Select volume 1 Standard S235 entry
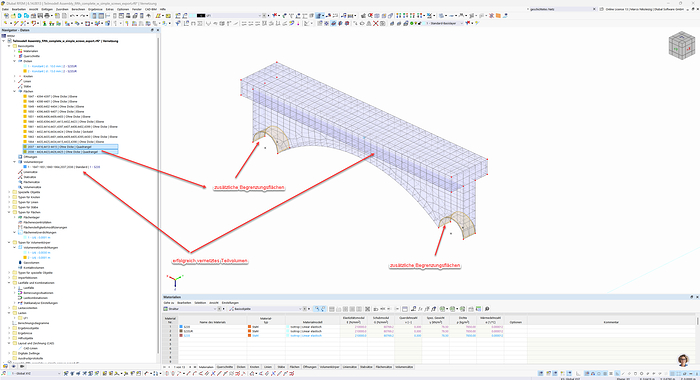The height and width of the screenshot is (380, 700). click(x=64, y=167)
